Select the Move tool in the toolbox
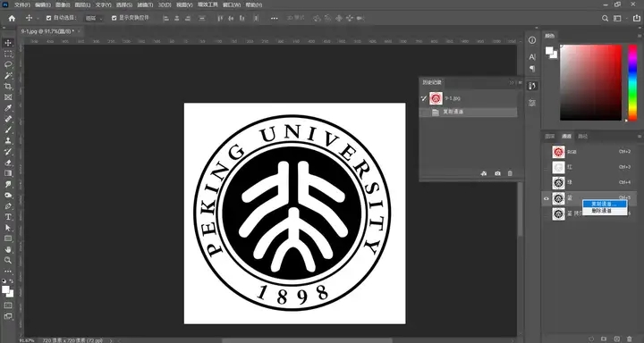The height and width of the screenshot is (343, 644). [x=8, y=43]
